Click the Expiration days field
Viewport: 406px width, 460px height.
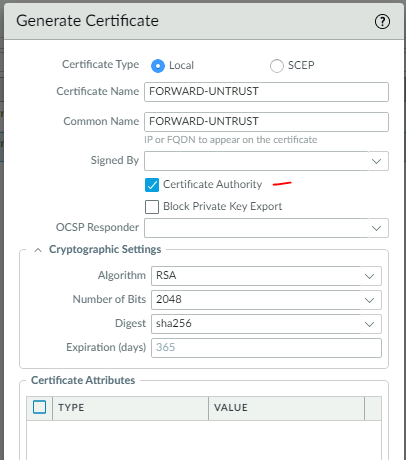point(266,348)
